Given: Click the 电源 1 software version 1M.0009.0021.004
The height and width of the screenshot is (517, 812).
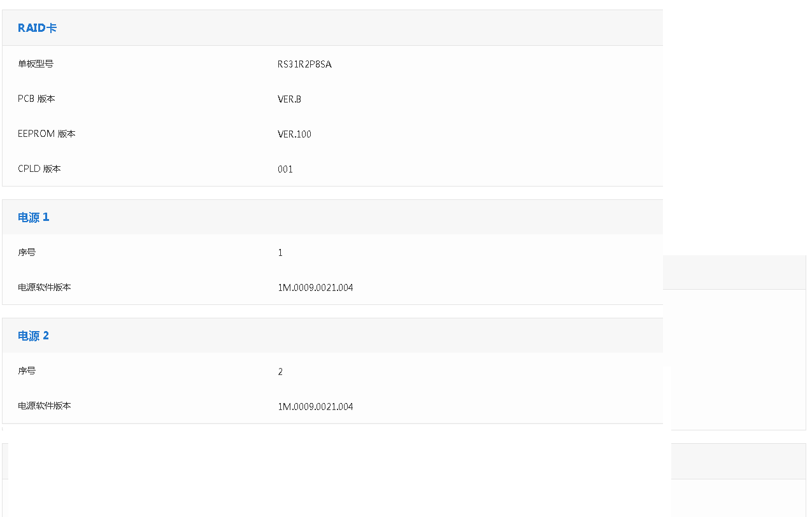Looking at the screenshot, I should (315, 288).
